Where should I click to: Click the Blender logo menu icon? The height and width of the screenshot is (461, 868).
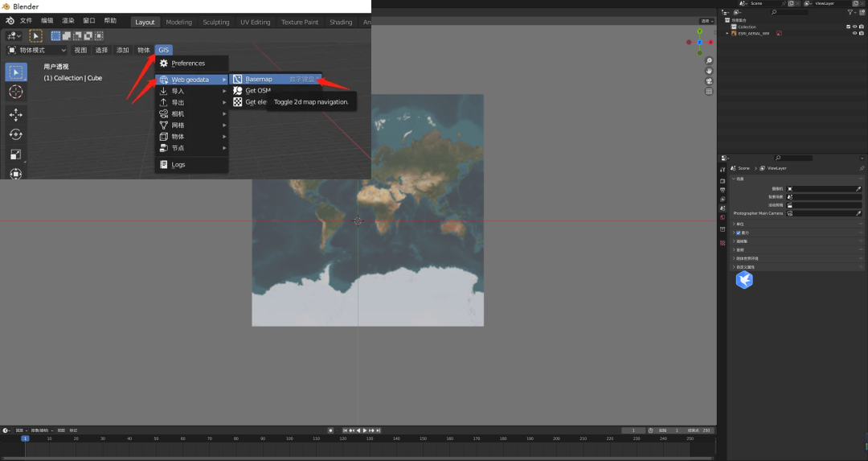coord(10,21)
